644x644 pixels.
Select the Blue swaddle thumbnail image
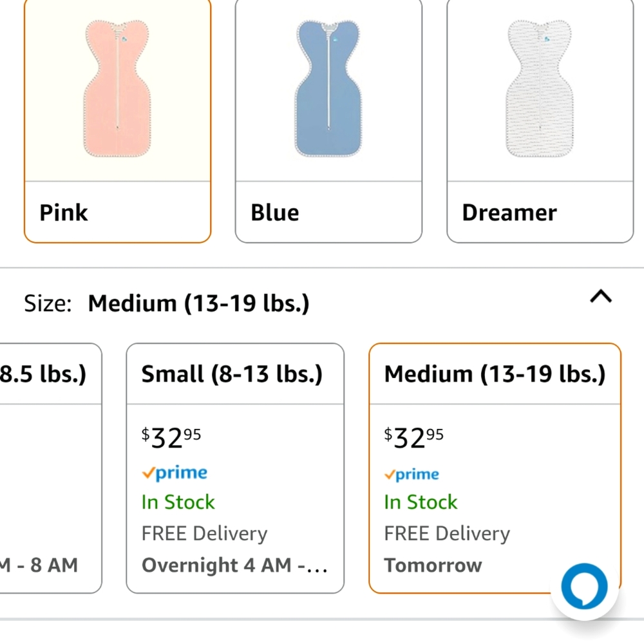pos(327,90)
